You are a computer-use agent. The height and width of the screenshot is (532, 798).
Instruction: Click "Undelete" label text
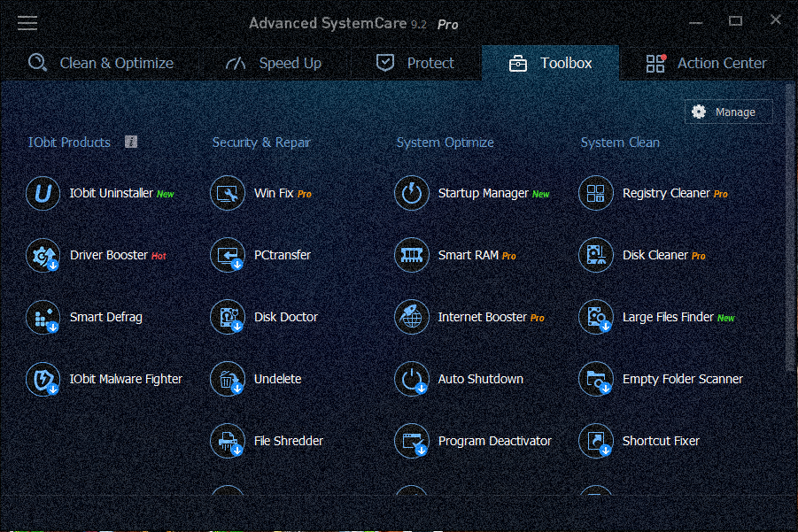[x=278, y=380]
